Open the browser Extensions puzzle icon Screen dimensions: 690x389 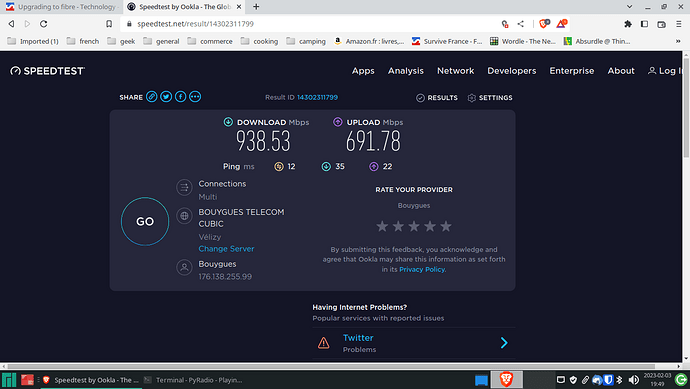628,24
